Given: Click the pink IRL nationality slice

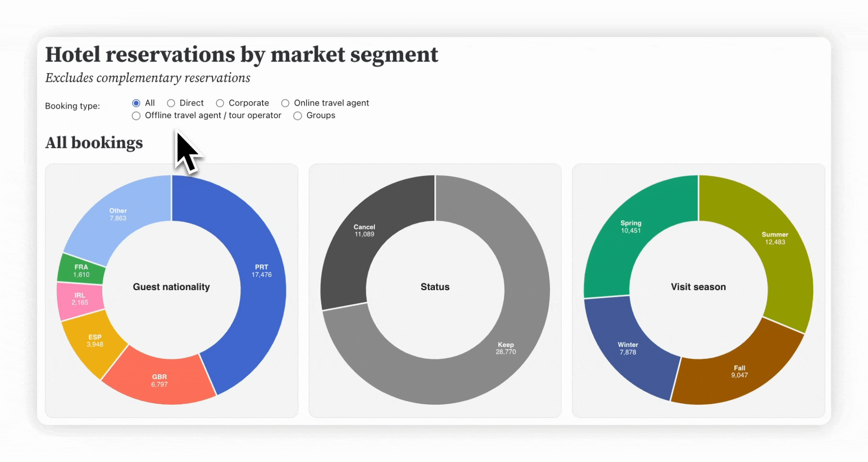Looking at the screenshot, I should [80, 299].
